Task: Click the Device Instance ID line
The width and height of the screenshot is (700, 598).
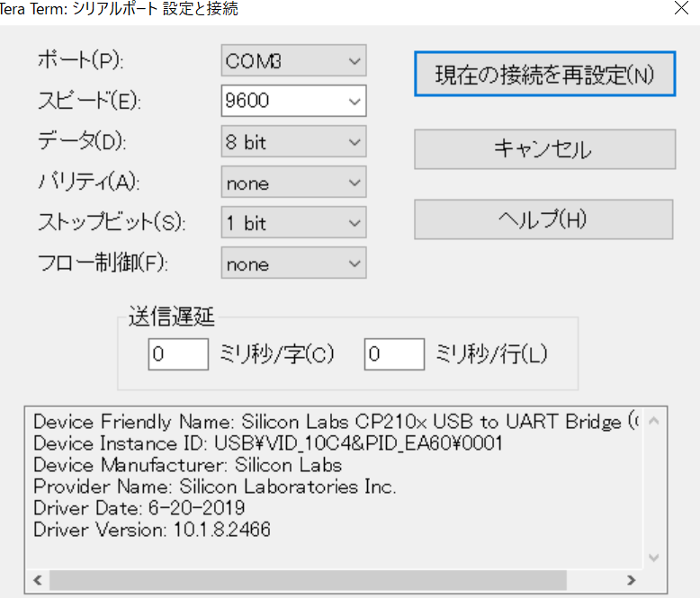Action: pyautogui.click(x=267, y=443)
